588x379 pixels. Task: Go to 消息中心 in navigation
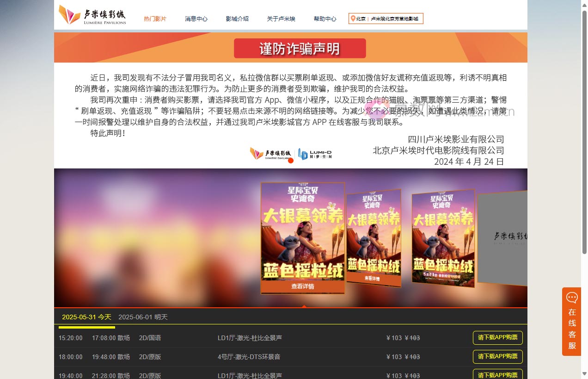(196, 19)
